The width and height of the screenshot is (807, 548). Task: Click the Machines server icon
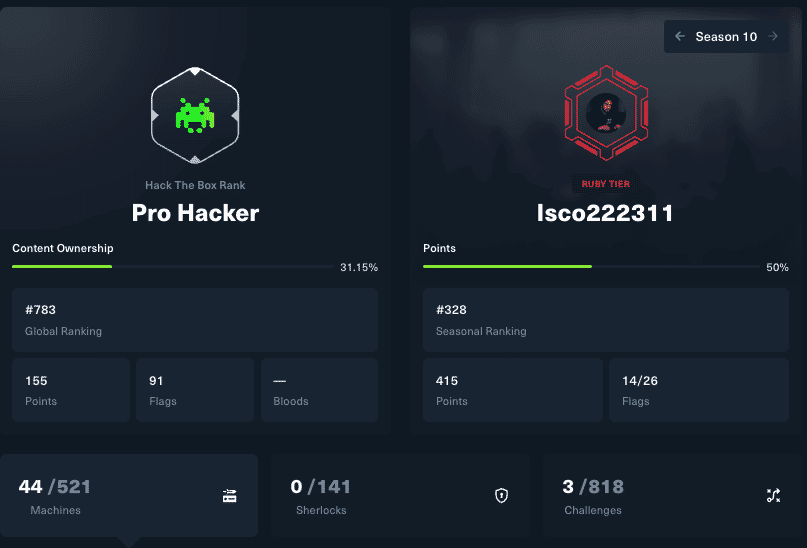pos(230,496)
